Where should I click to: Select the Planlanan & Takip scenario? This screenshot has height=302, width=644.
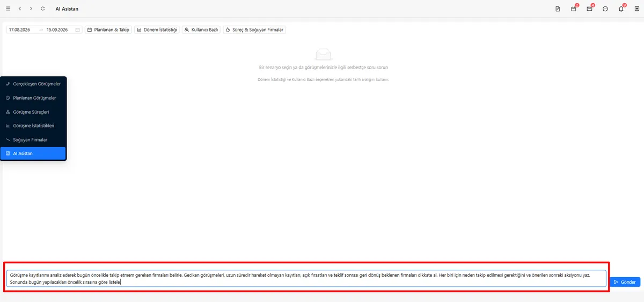[108, 30]
